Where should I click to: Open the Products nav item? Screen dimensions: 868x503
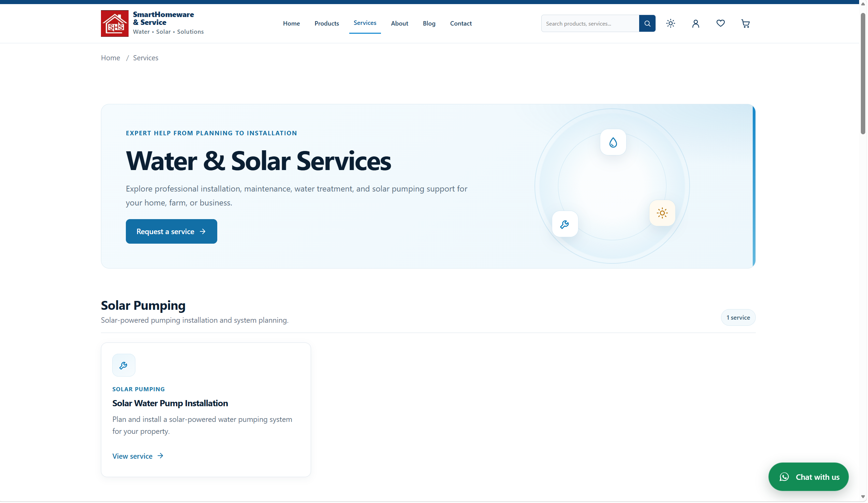click(327, 24)
